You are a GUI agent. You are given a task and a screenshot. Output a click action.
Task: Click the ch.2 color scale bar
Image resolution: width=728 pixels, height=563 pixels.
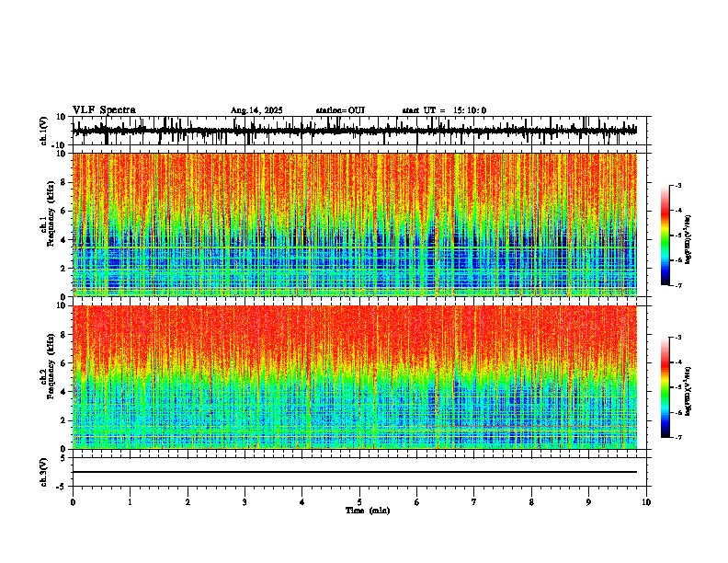tap(665, 387)
